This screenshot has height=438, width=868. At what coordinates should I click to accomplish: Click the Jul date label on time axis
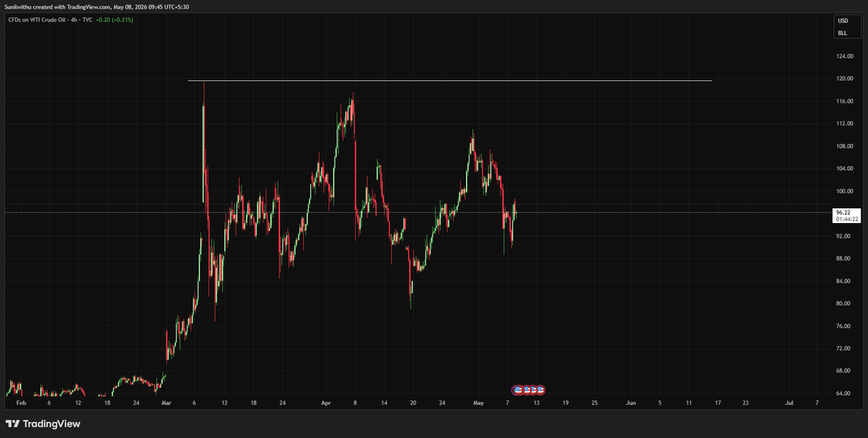point(789,402)
